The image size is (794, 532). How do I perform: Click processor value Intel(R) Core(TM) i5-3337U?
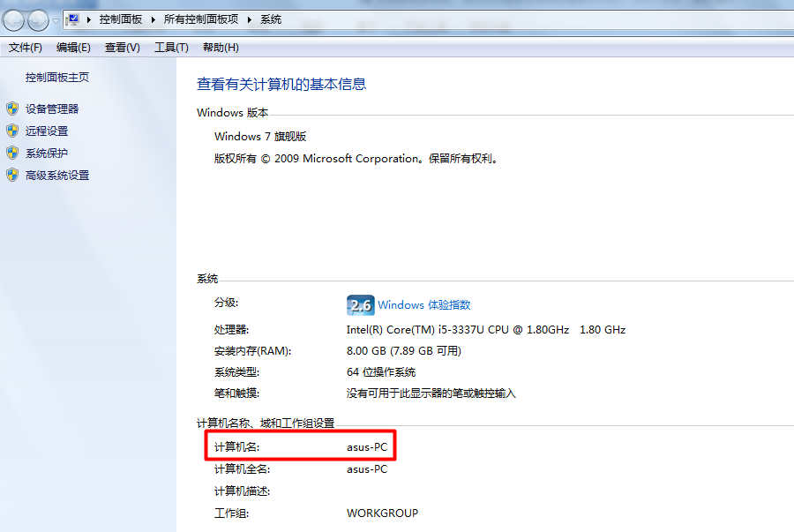[485, 330]
